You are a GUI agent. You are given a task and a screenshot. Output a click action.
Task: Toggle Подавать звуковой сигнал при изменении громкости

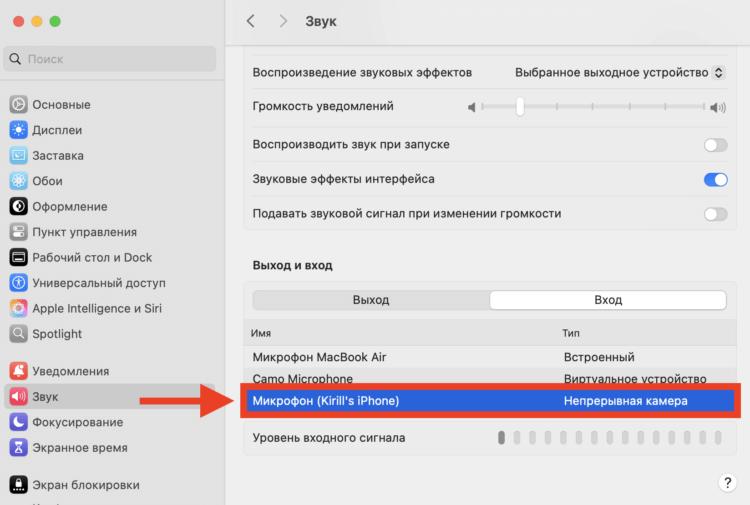tap(716, 214)
